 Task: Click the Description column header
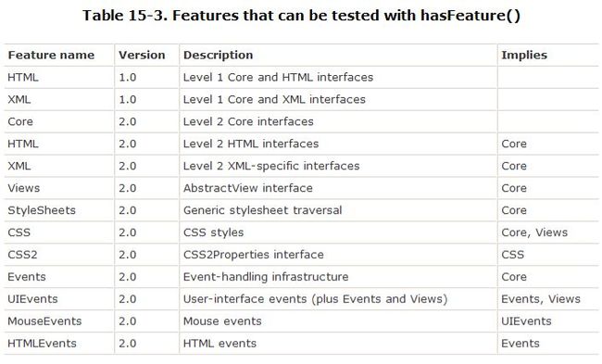(x=218, y=56)
